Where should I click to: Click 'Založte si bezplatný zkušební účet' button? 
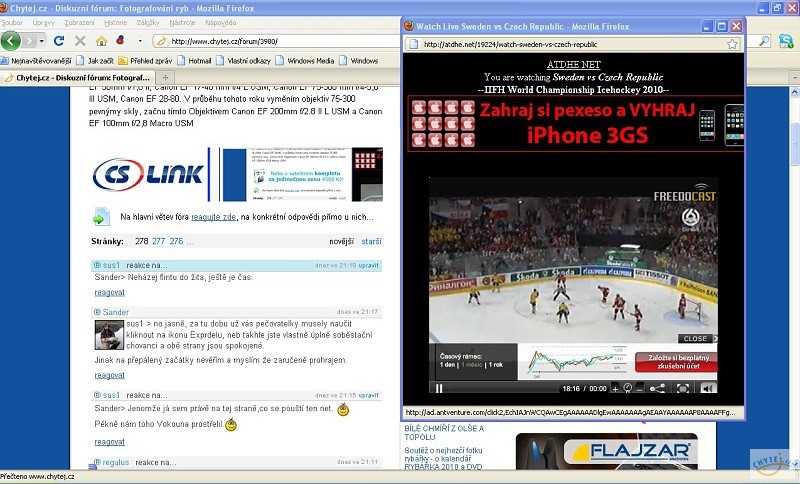676,362
